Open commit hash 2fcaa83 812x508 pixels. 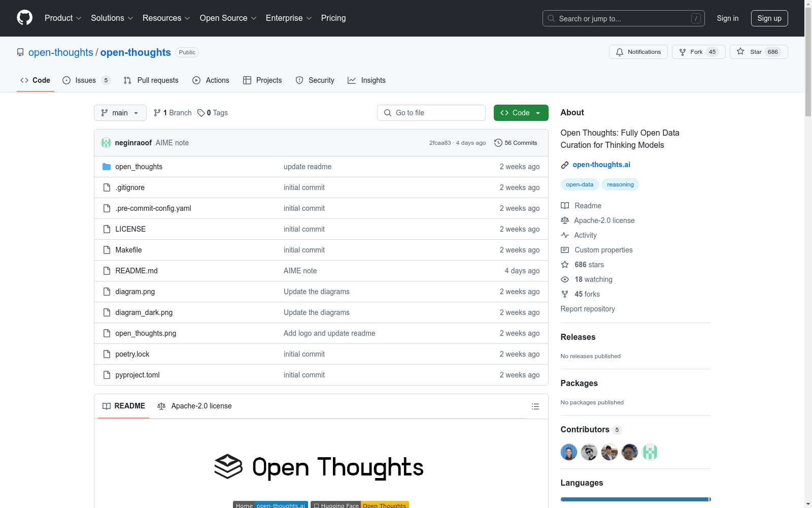[440, 143]
